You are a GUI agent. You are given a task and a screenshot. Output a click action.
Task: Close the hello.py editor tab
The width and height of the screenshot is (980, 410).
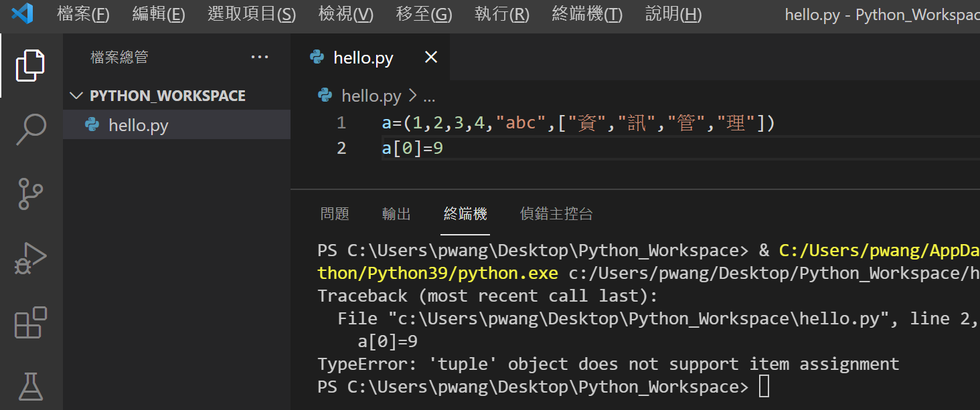coord(431,58)
